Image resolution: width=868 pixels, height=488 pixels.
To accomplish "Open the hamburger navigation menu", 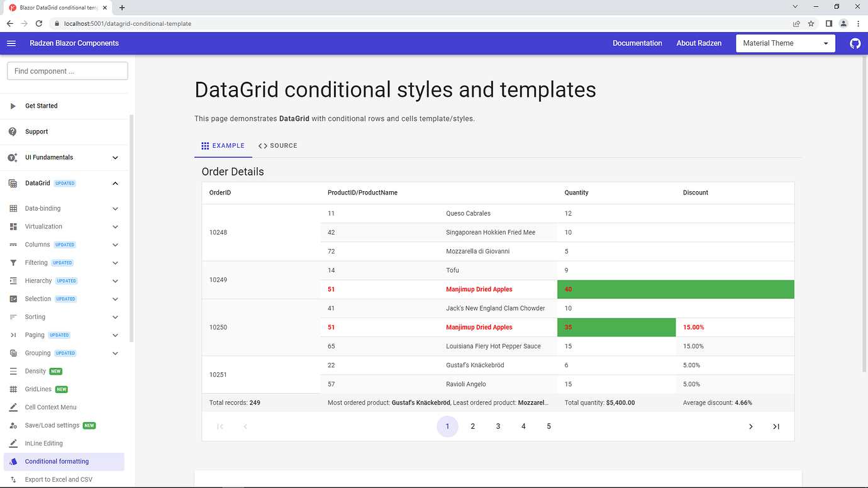I will point(11,43).
